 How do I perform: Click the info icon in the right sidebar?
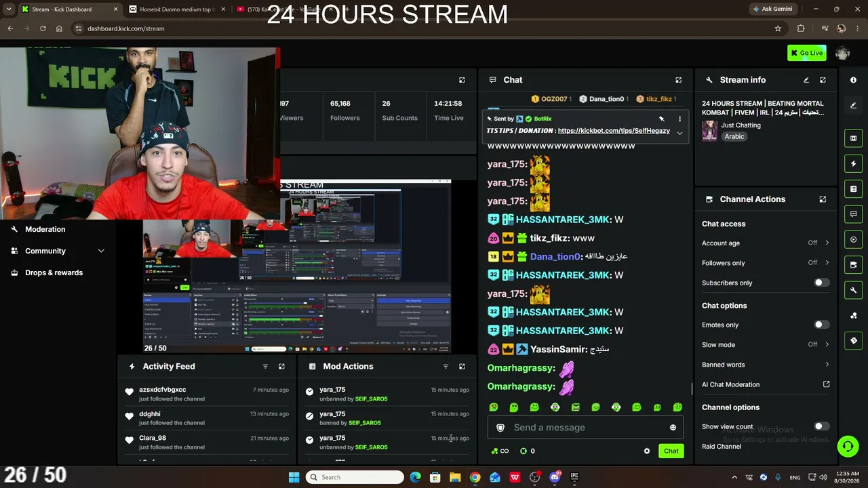(x=853, y=80)
